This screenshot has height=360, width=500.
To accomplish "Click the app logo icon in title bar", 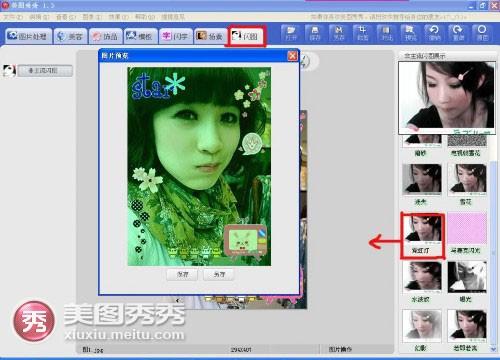I will [5, 5].
